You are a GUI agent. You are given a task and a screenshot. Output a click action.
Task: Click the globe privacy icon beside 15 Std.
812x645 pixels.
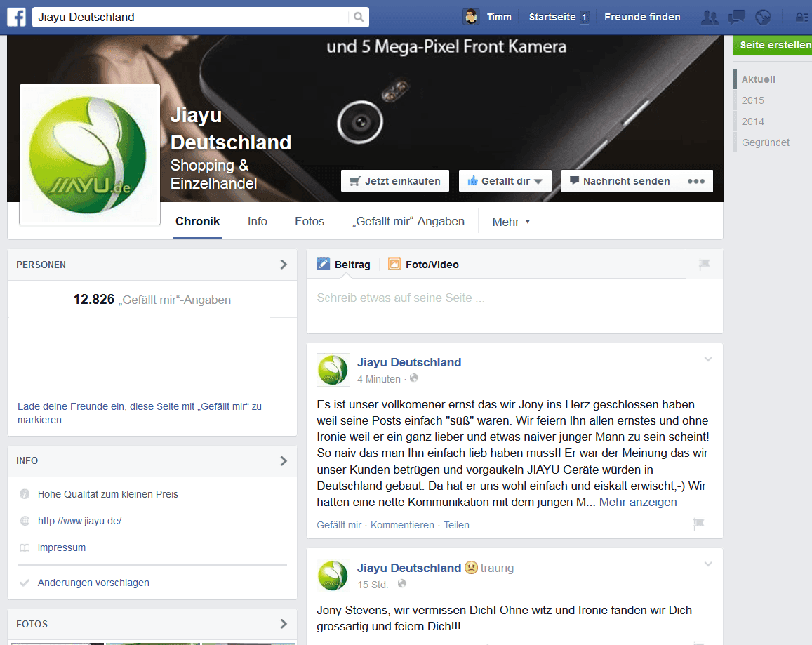click(402, 584)
